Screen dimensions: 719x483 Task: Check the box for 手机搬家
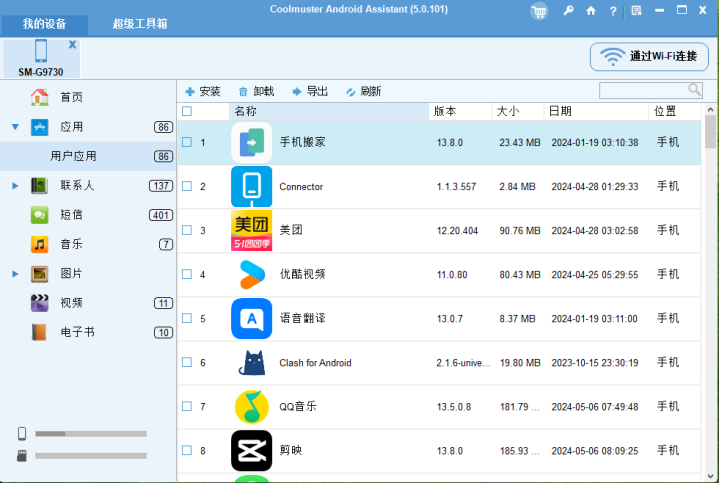pyautogui.click(x=187, y=142)
